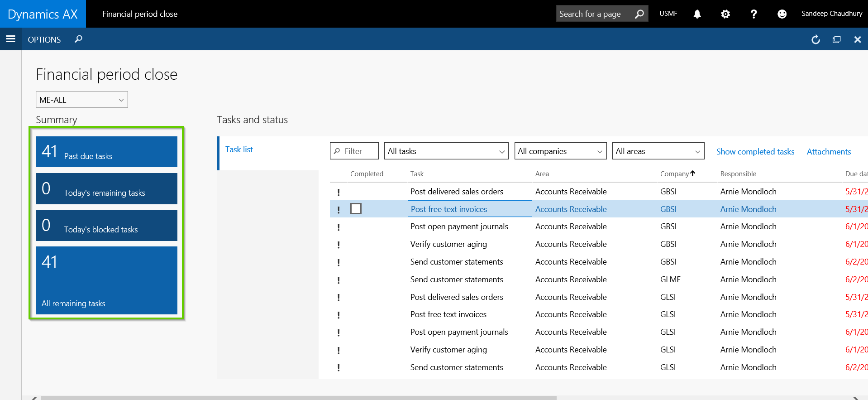The height and width of the screenshot is (400, 868).
Task: Open the All areas dropdown
Action: [658, 151]
